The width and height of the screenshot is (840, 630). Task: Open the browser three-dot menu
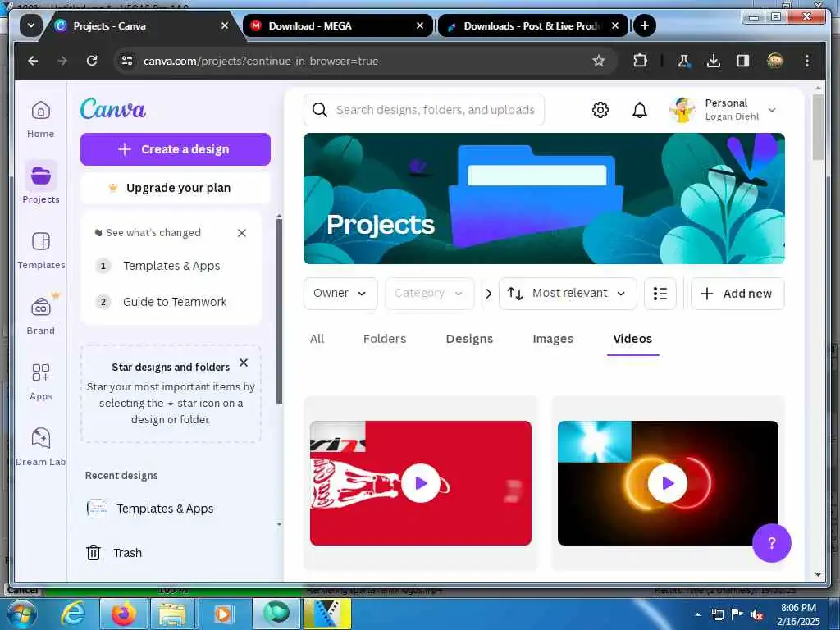coord(807,61)
